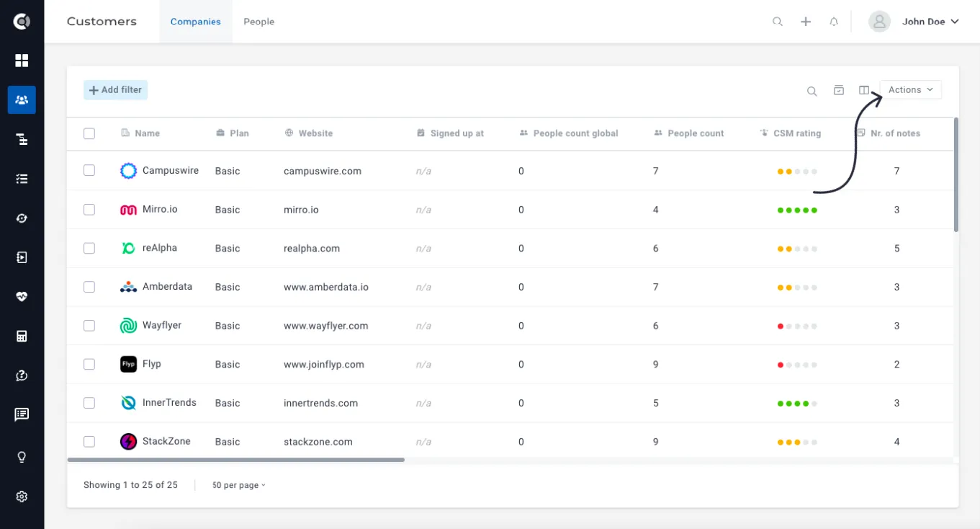Screen dimensions: 980x529
Task: Click the Add filter button
Action: (x=115, y=90)
